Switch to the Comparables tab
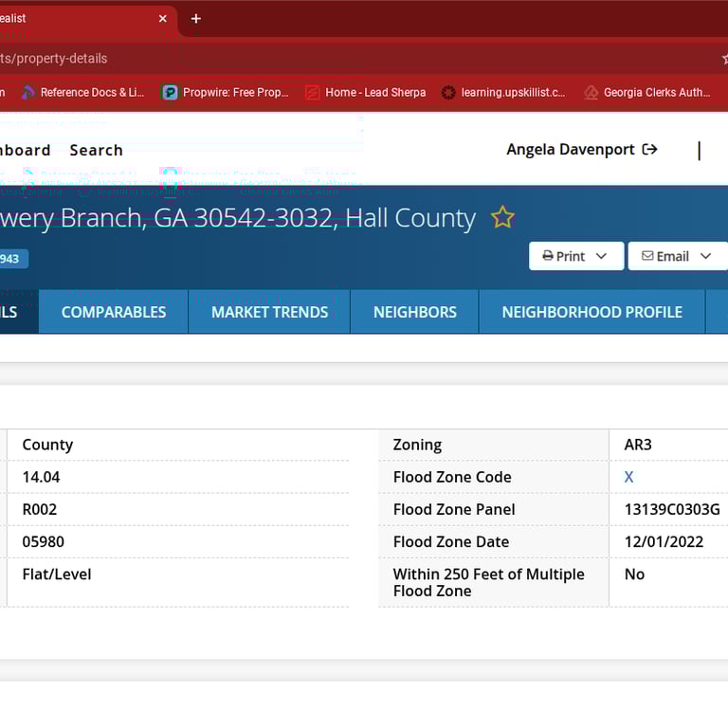728x711 pixels. pyautogui.click(x=114, y=312)
